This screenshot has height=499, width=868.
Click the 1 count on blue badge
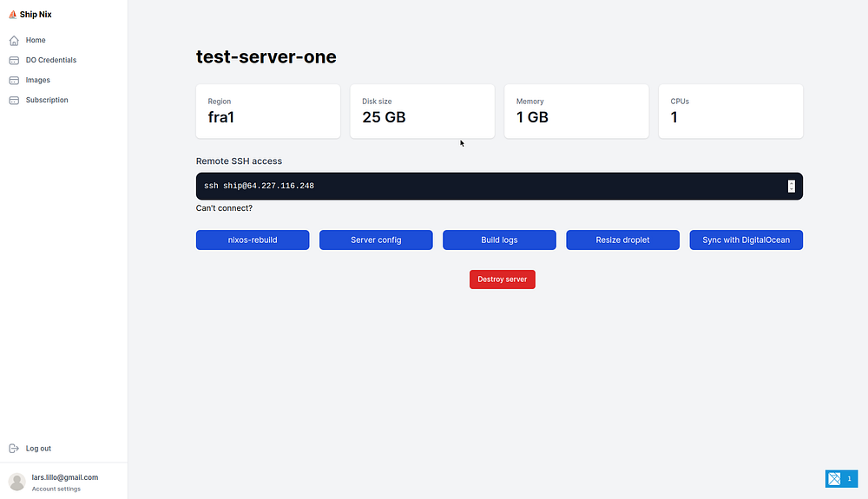(x=849, y=478)
